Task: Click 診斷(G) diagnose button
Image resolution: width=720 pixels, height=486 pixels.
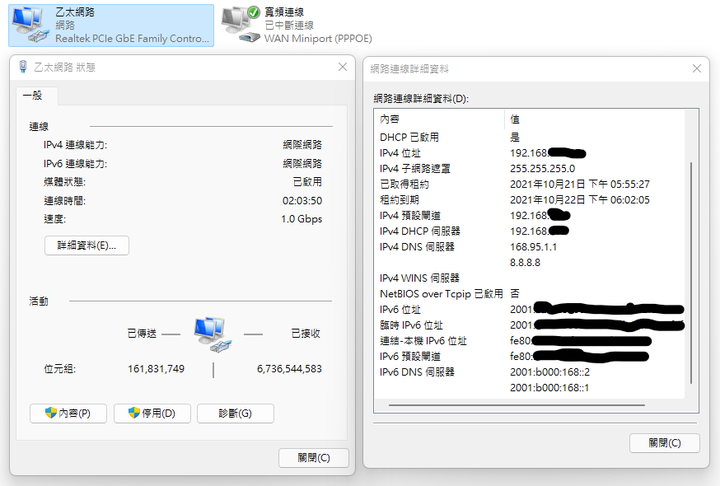Action: (x=236, y=413)
